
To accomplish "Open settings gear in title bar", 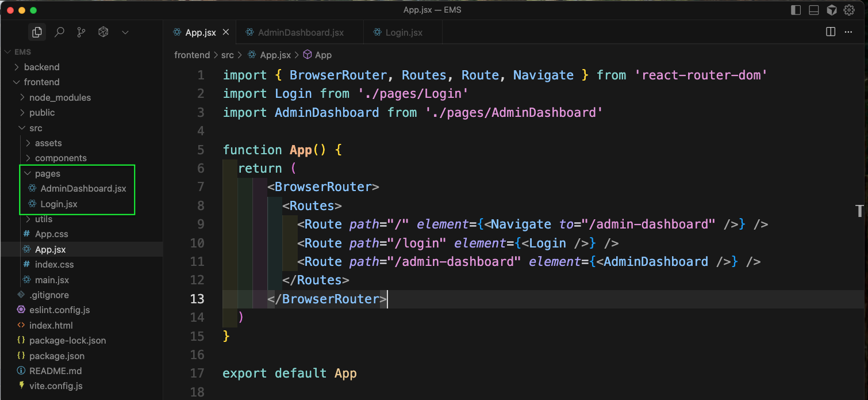I will tap(849, 10).
